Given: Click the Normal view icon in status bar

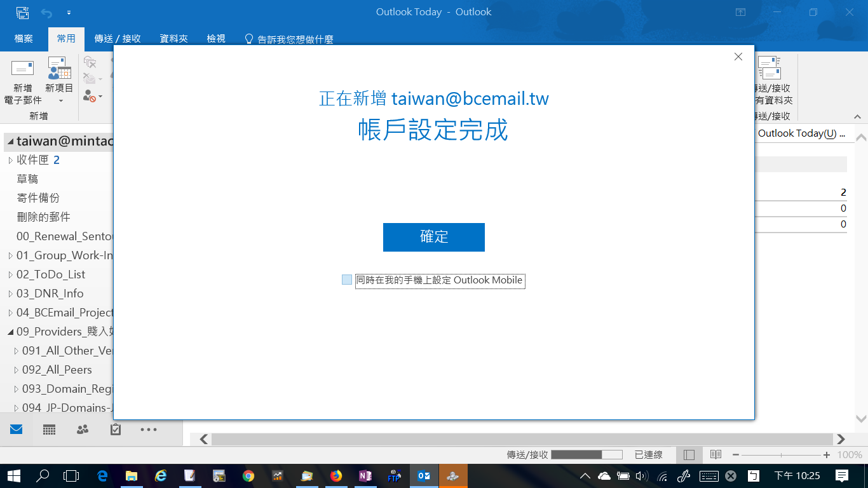Looking at the screenshot, I should click(689, 455).
